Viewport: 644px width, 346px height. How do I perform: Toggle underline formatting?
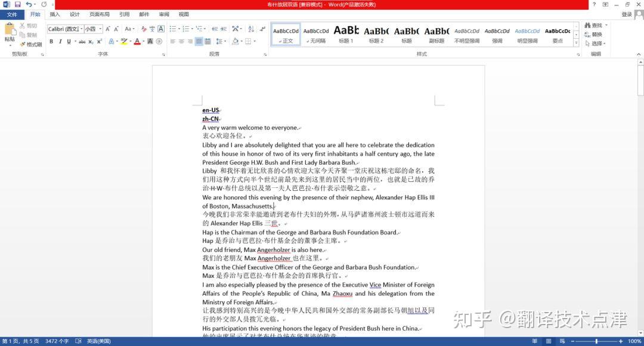[69, 42]
